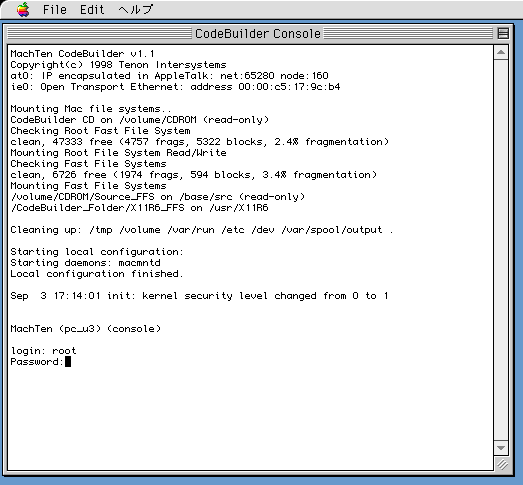Click the window collapse box in title bar
The image size is (523, 485).
click(503, 33)
